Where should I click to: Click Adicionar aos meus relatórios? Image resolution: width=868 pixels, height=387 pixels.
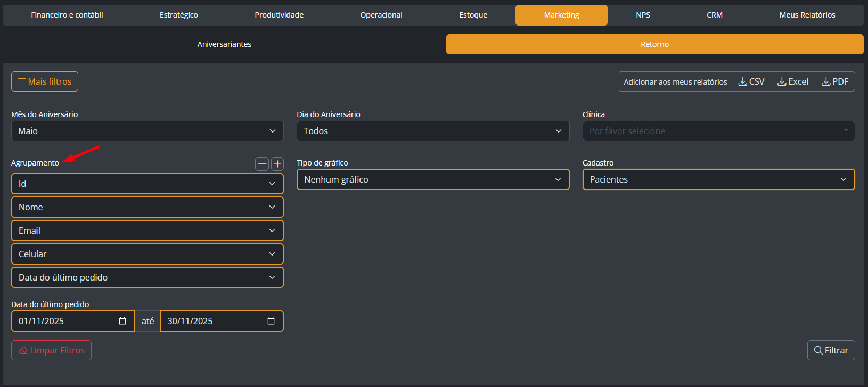pyautogui.click(x=675, y=81)
